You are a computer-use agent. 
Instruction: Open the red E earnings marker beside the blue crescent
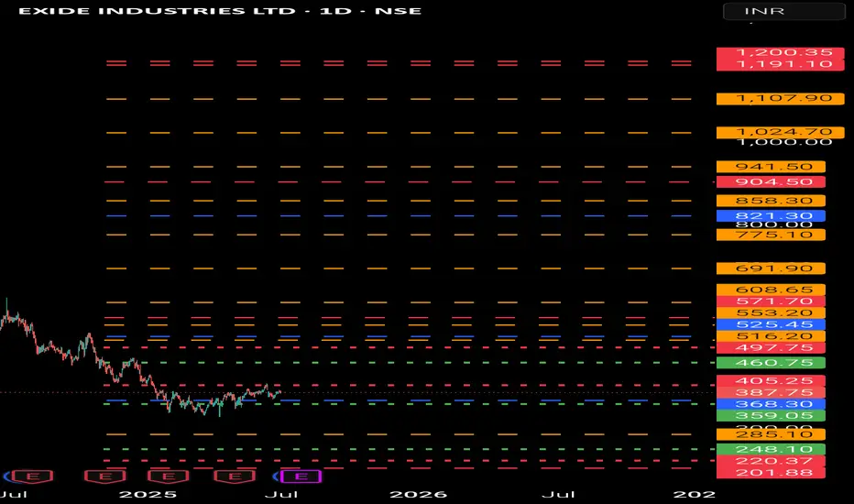tap(33, 477)
